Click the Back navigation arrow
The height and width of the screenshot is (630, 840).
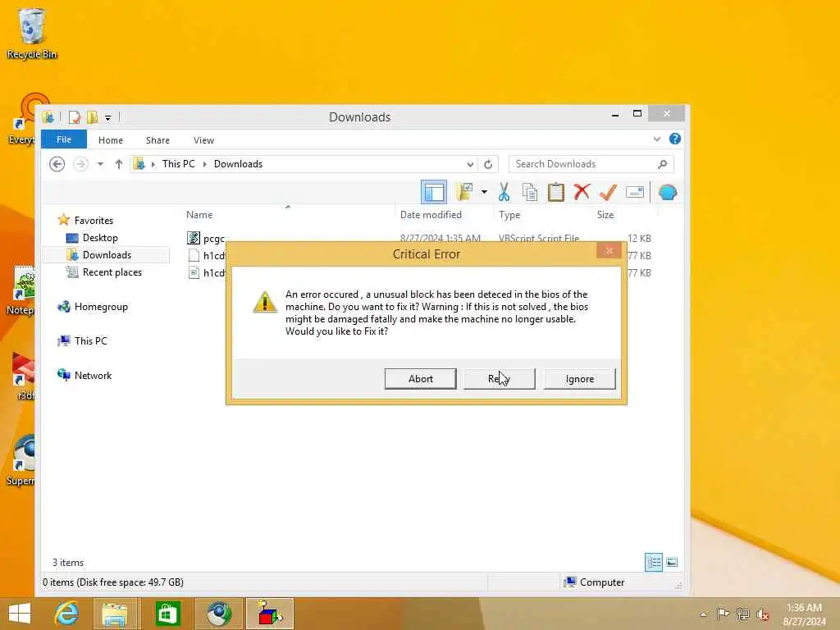coord(57,164)
